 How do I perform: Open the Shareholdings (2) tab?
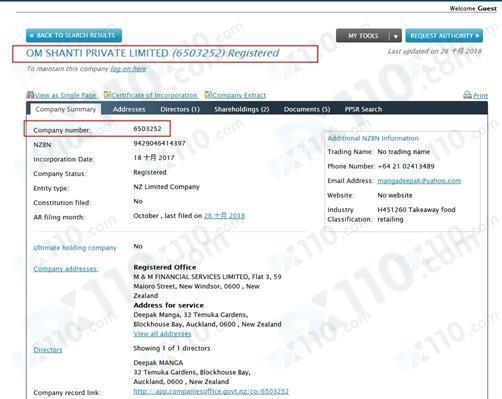click(x=242, y=109)
